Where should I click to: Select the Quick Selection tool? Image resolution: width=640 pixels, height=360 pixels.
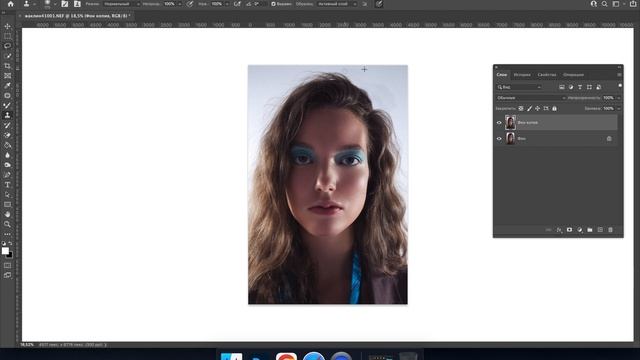pyautogui.click(x=7, y=56)
